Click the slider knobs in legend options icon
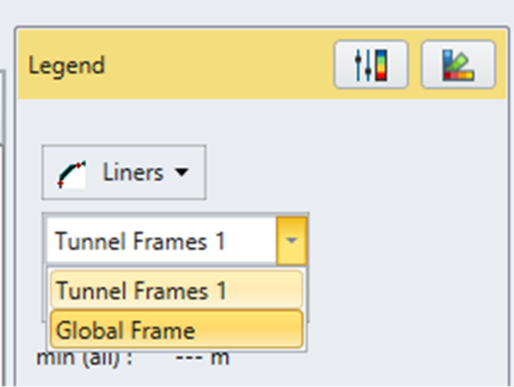This screenshot has height=387, width=514. tap(363, 65)
